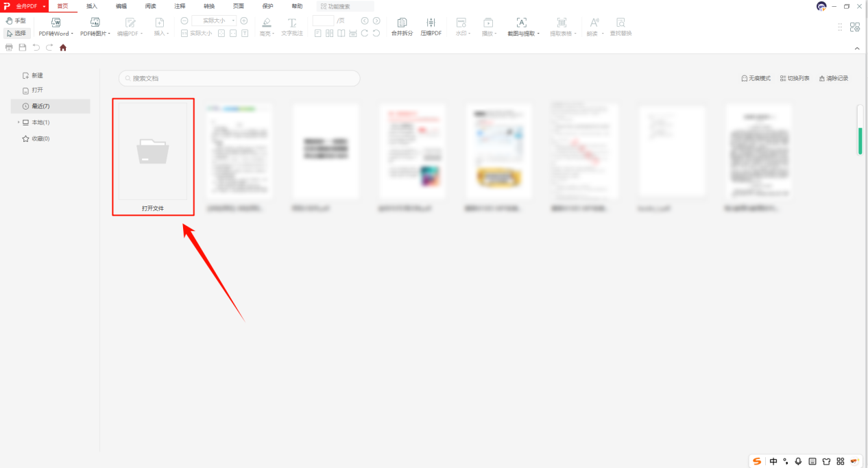Click the 清除记录 clear history button
The image size is (868, 468).
point(833,78)
